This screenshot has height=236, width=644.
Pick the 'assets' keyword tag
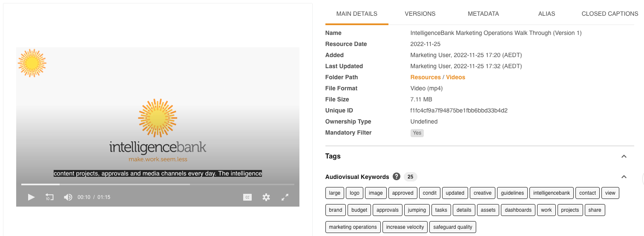(x=488, y=210)
